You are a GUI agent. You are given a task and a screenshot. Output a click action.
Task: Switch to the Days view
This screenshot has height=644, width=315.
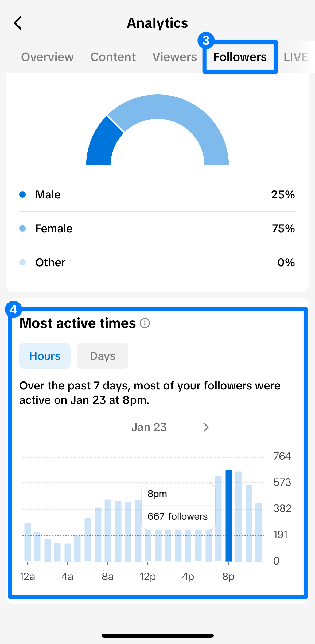point(102,356)
